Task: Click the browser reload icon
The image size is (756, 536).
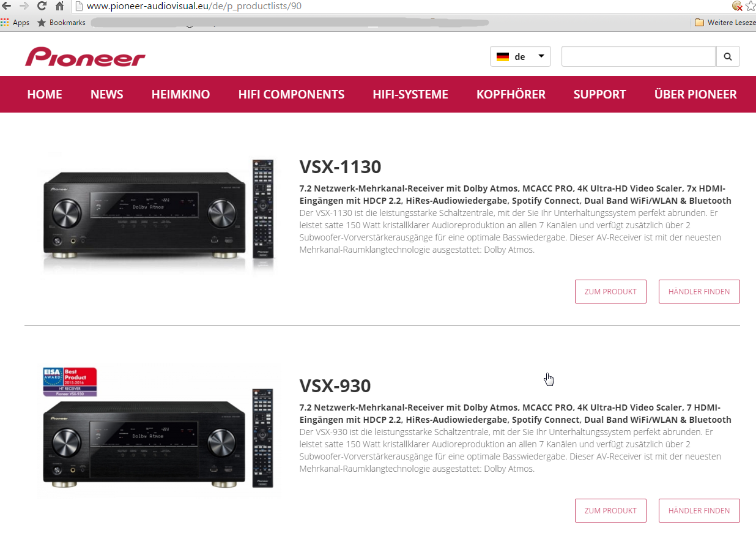Action: coord(42,6)
